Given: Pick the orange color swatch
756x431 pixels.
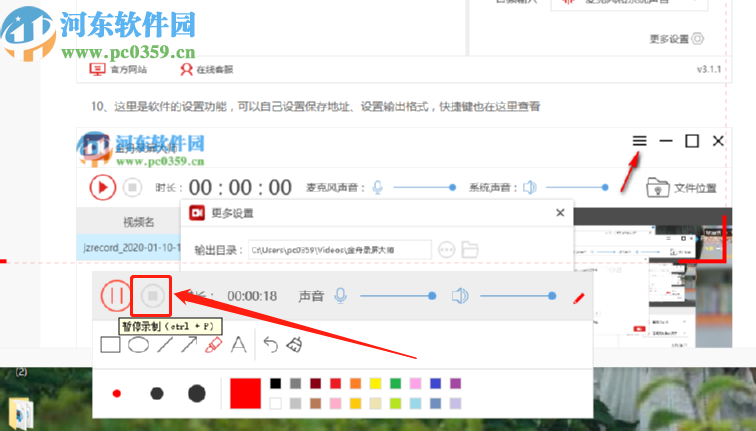Looking at the screenshot, I should point(355,383).
